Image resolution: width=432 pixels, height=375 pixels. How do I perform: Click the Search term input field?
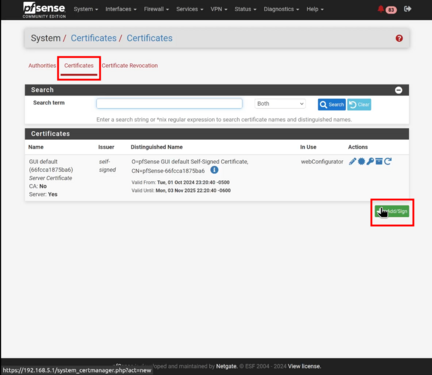click(169, 104)
